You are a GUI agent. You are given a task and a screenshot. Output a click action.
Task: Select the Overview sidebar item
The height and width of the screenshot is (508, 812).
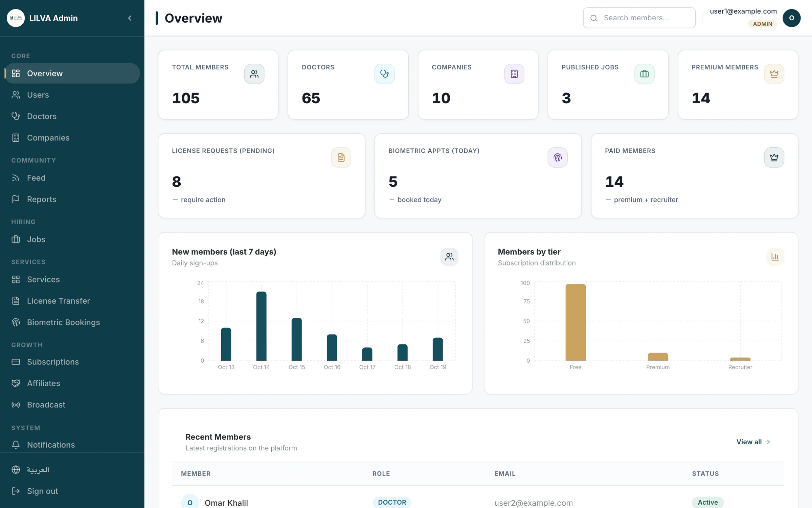coord(72,73)
